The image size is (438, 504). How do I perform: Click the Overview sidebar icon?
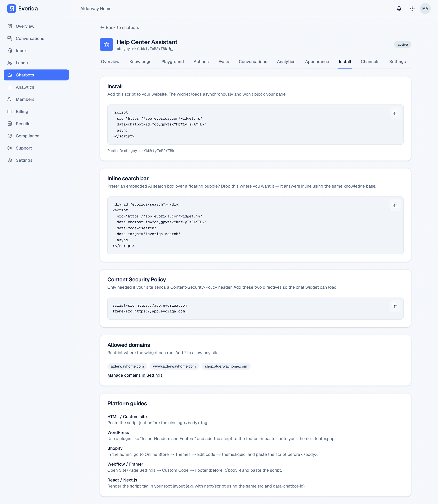click(x=10, y=26)
